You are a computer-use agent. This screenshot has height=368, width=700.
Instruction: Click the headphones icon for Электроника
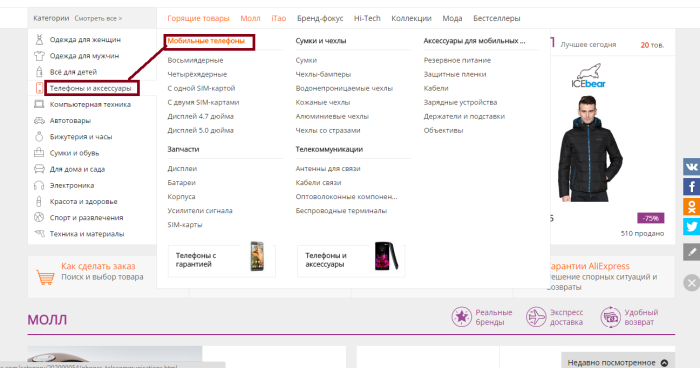[x=39, y=185]
